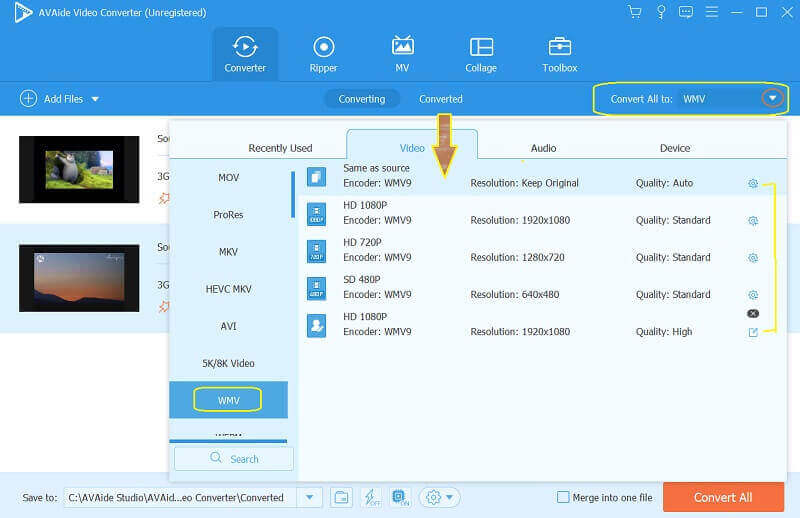Open the preferences gear dropdown at bottom
Viewport: 800px width, 518px height.
[x=439, y=497]
